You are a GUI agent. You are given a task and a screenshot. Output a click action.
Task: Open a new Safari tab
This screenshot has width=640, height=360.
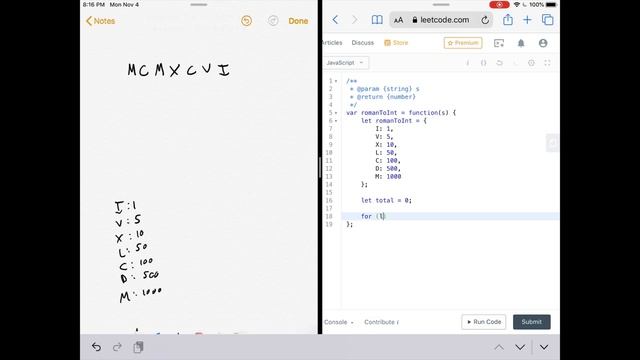point(527,20)
